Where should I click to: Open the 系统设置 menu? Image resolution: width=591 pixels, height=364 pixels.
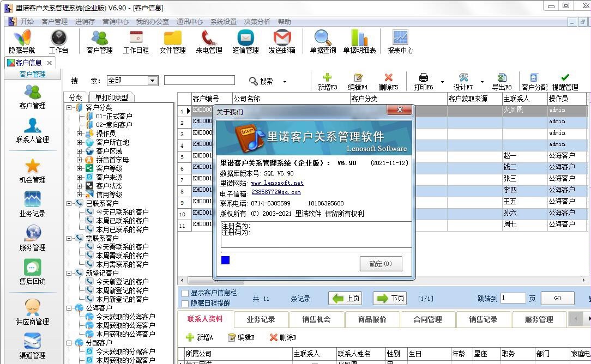223,22
